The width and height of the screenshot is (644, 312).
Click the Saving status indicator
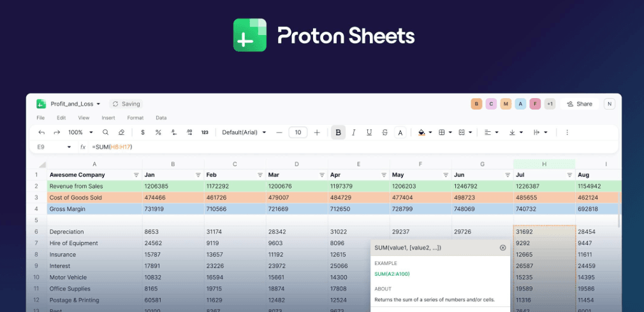click(x=126, y=104)
